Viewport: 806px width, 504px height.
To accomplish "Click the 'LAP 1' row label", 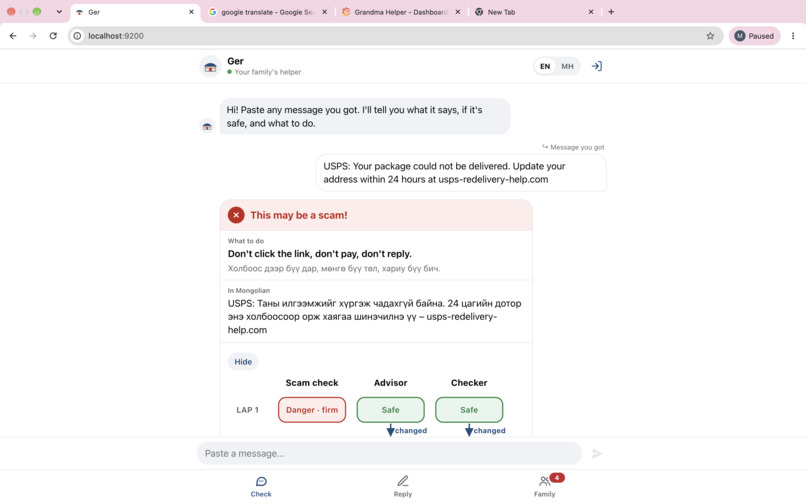I will pyautogui.click(x=247, y=410).
